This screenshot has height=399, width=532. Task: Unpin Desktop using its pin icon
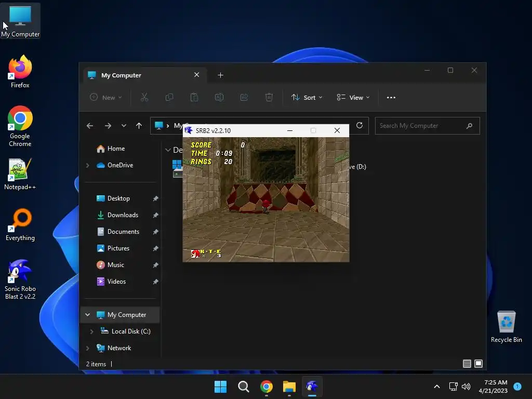click(x=155, y=198)
